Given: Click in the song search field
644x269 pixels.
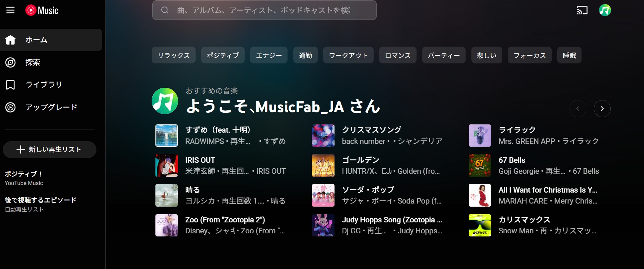Looking at the screenshot, I should point(264,10).
